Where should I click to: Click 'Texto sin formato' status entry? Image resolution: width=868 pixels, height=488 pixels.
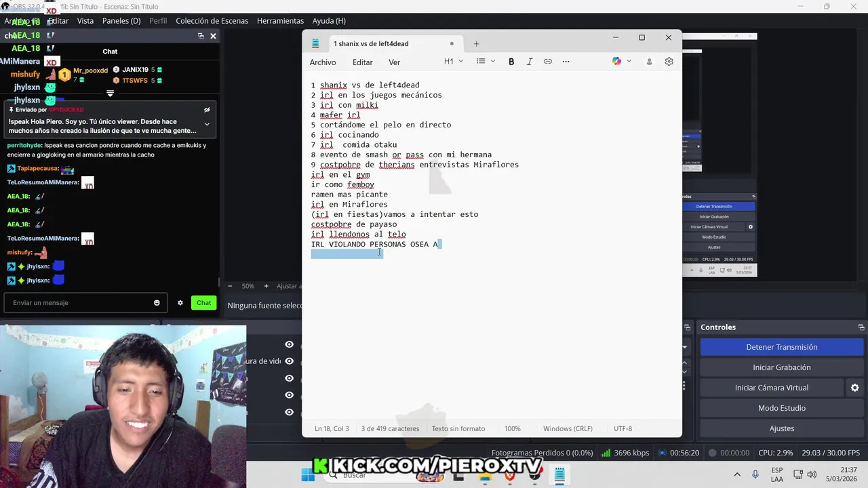pyautogui.click(x=458, y=429)
